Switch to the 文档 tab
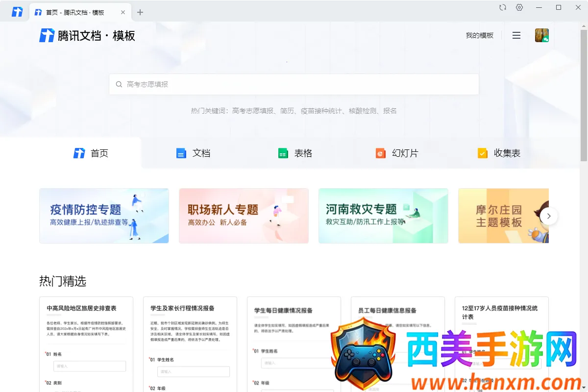588x392 pixels. 193,153
